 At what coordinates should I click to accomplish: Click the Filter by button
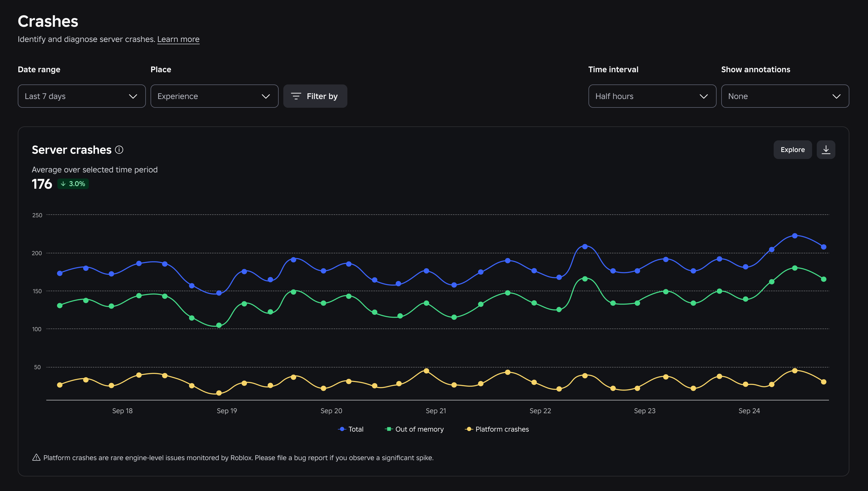point(315,96)
